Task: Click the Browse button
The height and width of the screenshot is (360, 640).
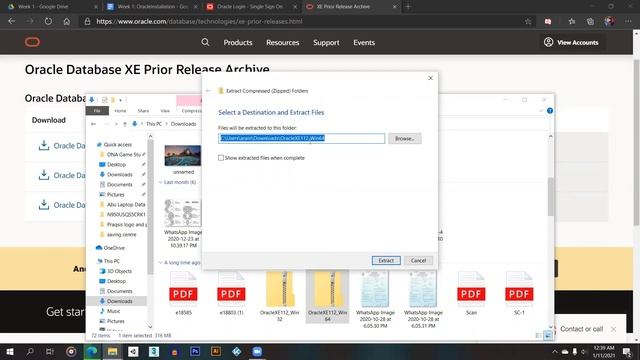Action: (404, 138)
